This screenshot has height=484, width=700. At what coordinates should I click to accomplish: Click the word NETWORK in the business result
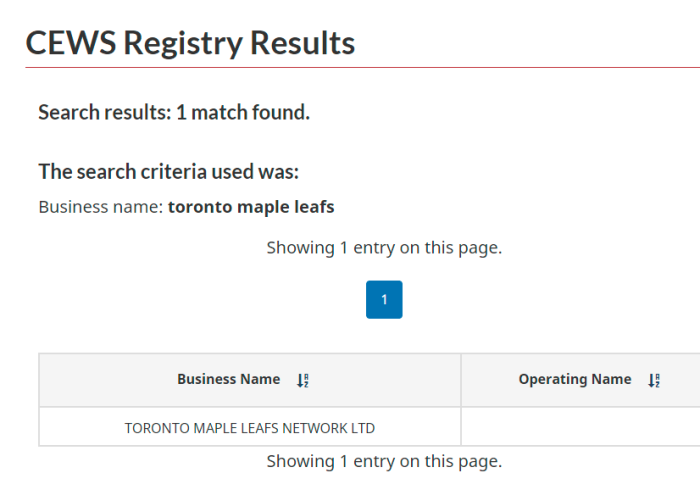[315, 428]
